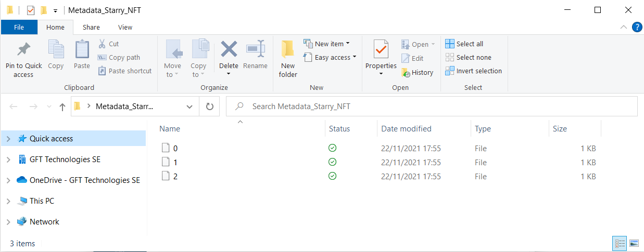Switch to the Home tab
The image size is (644, 252).
click(55, 27)
